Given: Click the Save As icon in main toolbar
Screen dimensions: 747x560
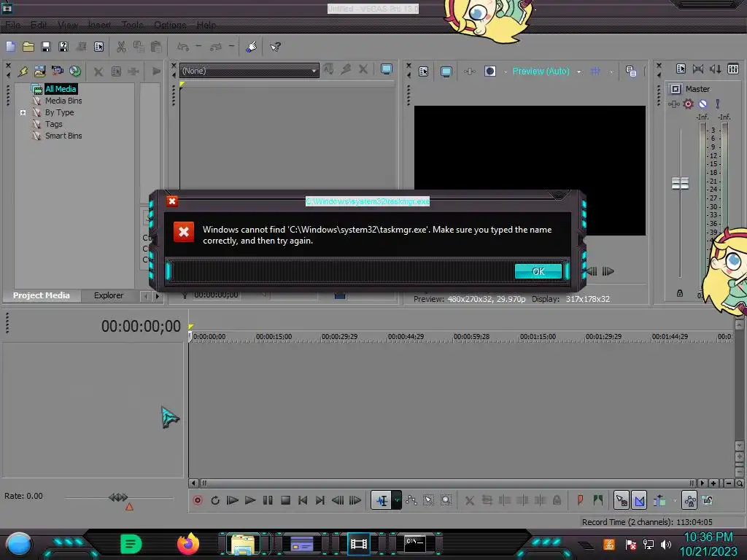Looking at the screenshot, I should [63, 46].
